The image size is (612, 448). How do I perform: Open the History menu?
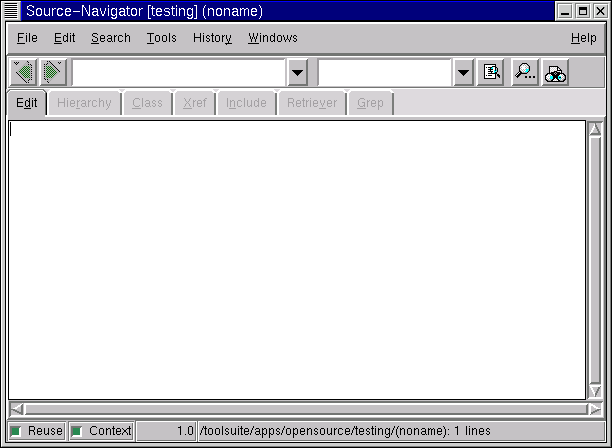pyautogui.click(x=212, y=38)
